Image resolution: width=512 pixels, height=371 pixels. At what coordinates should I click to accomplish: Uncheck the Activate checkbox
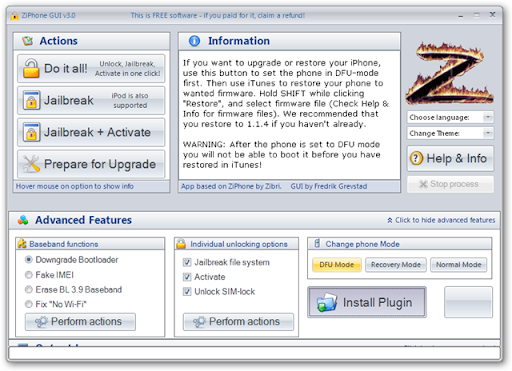[187, 277]
